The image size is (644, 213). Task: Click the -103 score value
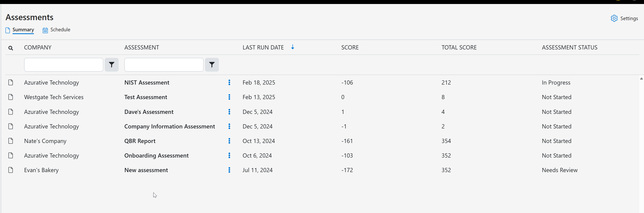click(347, 156)
